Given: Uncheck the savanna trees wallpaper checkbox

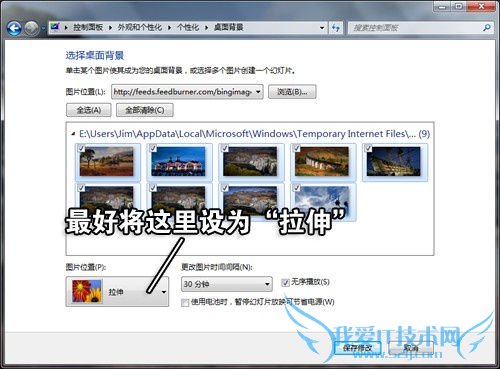Looking at the screenshot, I should coord(81,148).
